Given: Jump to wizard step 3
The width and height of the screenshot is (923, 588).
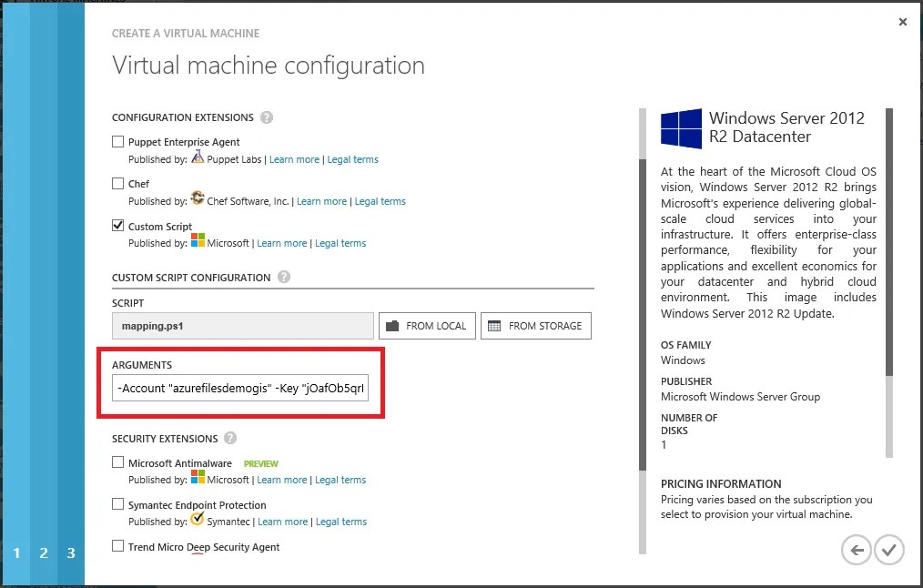Looking at the screenshot, I should pyautogui.click(x=71, y=553).
